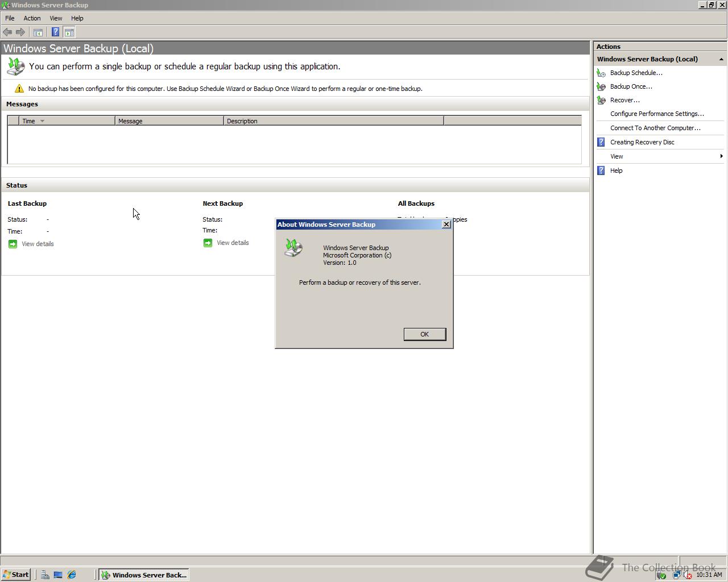Open the File menu
Screen dimensions: 728x582
10,18
